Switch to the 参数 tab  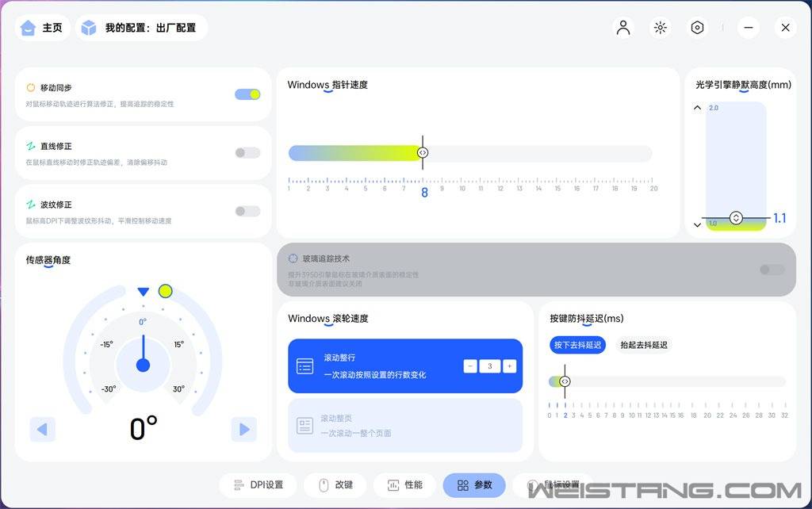[473, 484]
